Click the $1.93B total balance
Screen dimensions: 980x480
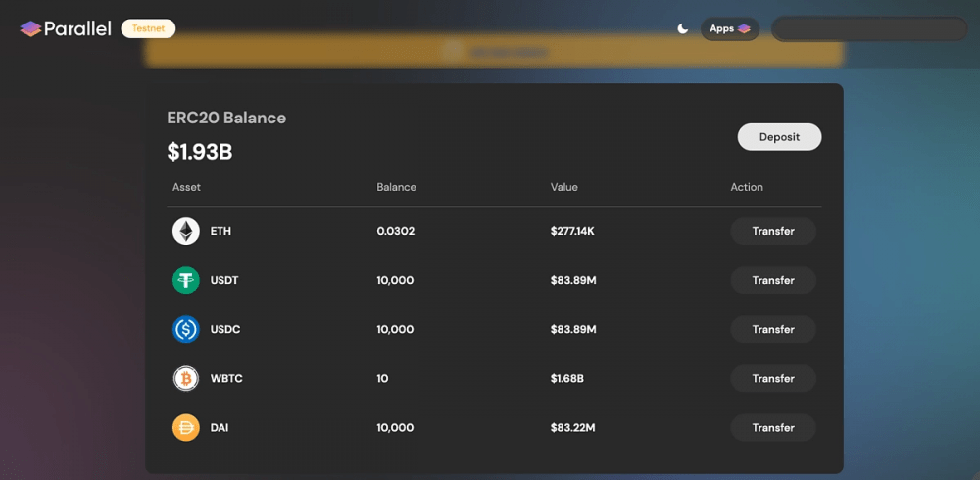tap(200, 152)
